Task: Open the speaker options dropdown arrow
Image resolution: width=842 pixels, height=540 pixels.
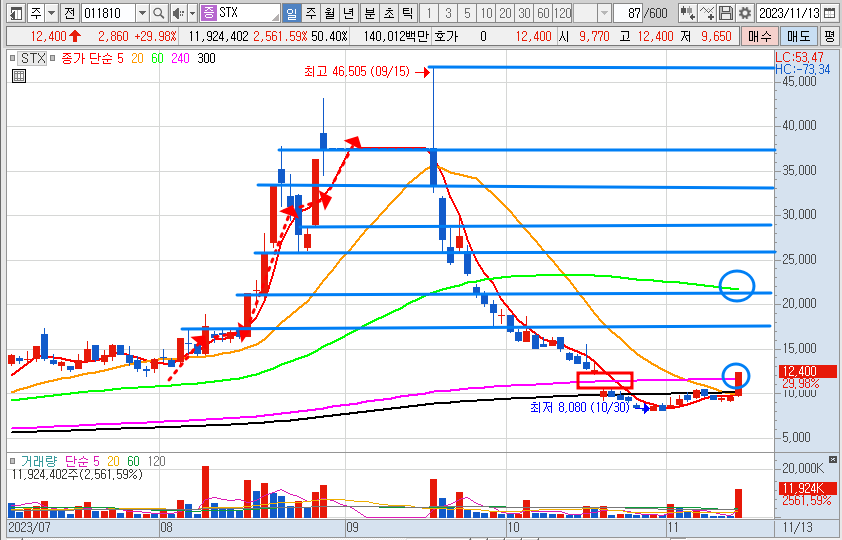Action: point(192,13)
